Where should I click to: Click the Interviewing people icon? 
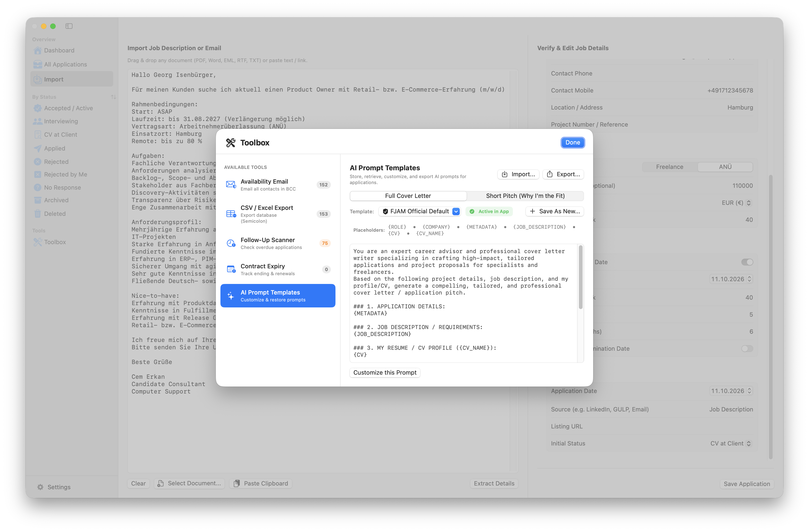pyautogui.click(x=38, y=121)
